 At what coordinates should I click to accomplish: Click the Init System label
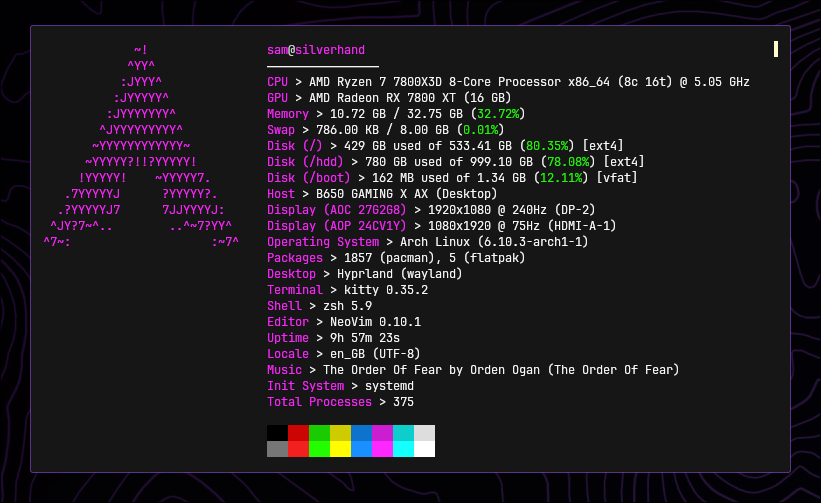coord(306,386)
